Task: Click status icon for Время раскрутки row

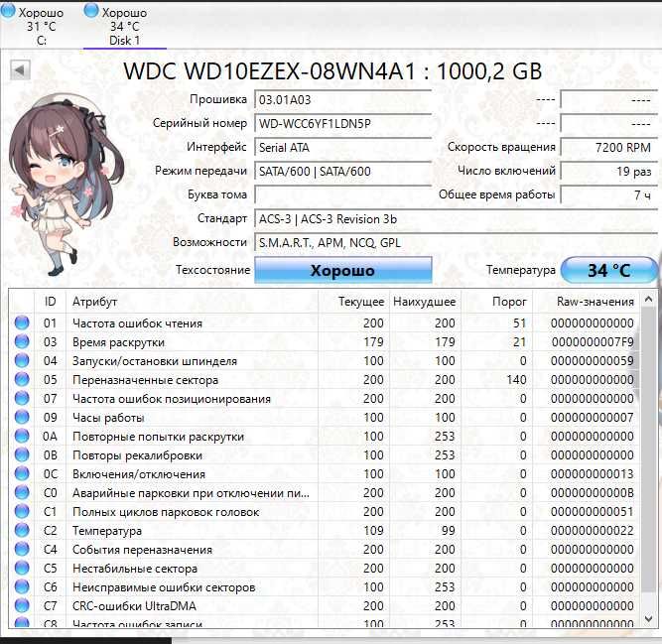Action: point(22,341)
